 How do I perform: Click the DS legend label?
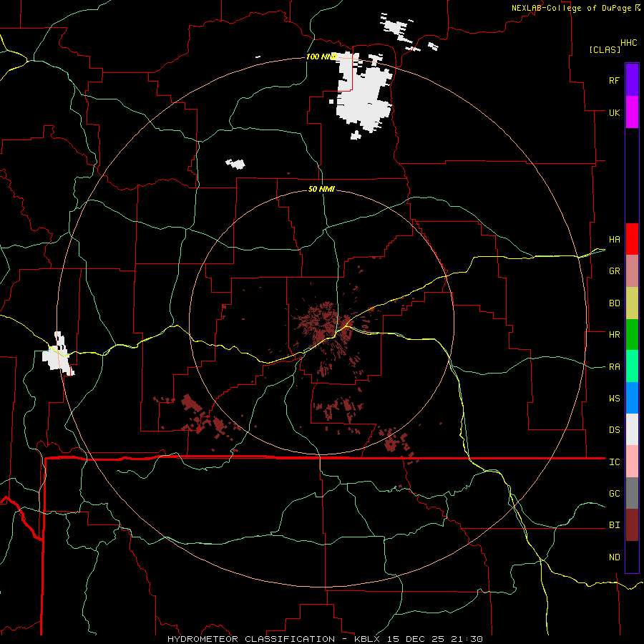click(614, 430)
